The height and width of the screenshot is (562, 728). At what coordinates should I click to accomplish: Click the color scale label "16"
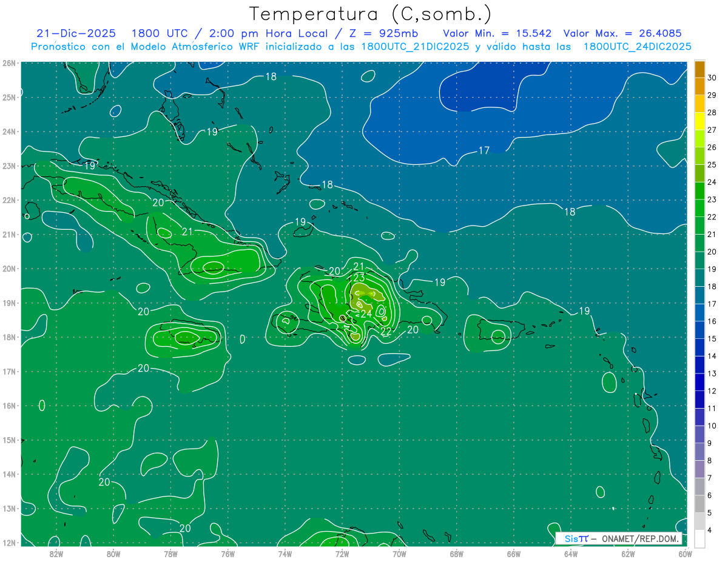click(x=712, y=321)
